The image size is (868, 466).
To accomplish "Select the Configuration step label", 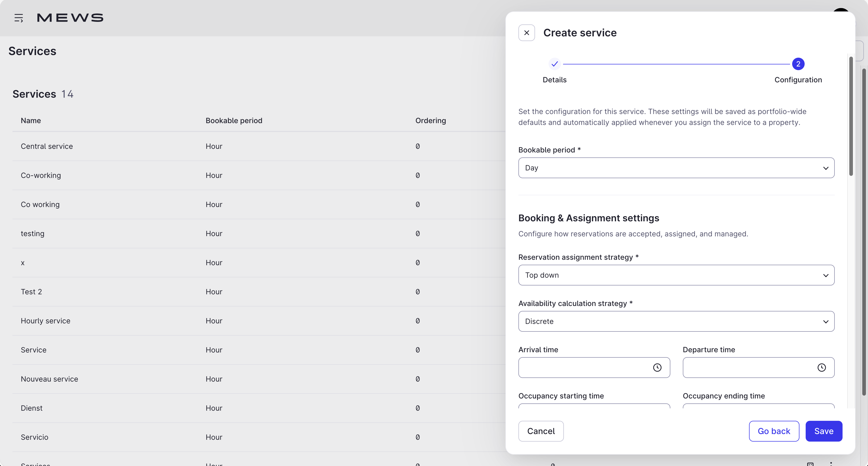I will [x=798, y=80].
